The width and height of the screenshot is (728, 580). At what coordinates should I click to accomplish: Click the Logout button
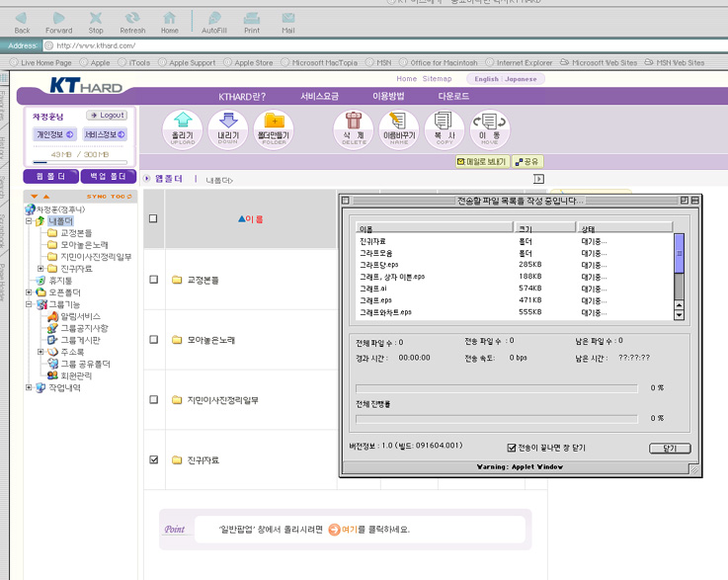click(106, 116)
